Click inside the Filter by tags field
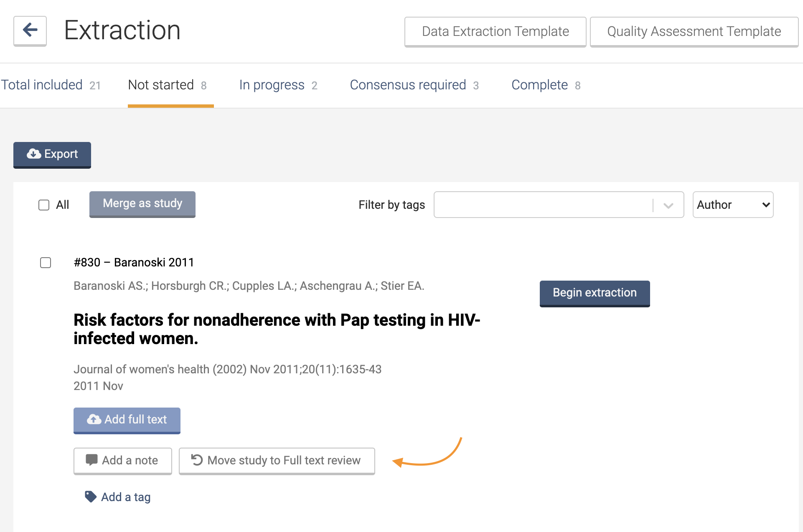The width and height of the screenshot is (803, 532). point(543,205)
